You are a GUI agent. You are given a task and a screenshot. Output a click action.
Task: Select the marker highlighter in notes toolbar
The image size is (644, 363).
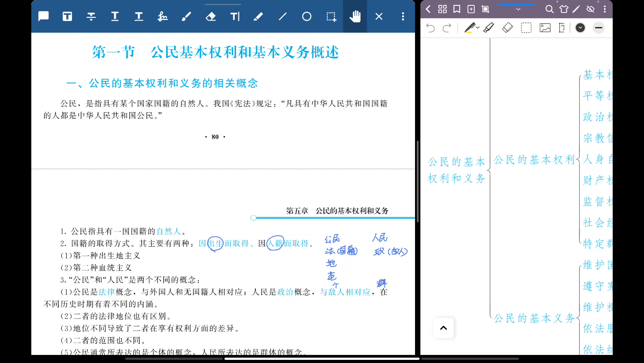(x=488, y=28)
